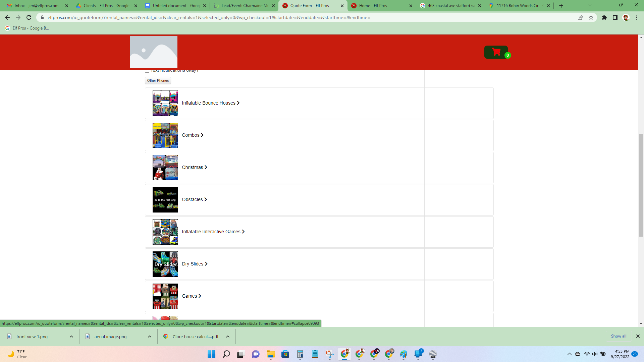Click Show all downloads link
Viewport: 644px width, 362px height.
(618, 336)
